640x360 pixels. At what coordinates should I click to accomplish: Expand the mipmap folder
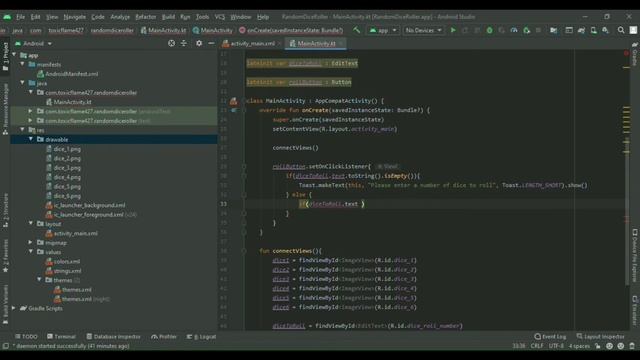point(31,242)
